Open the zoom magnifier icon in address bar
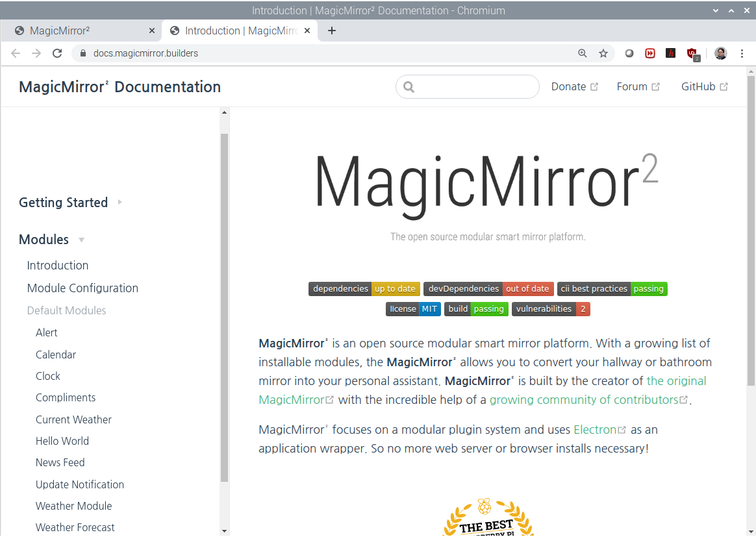Screen dimensions: 756x537 tap(583, 53)
